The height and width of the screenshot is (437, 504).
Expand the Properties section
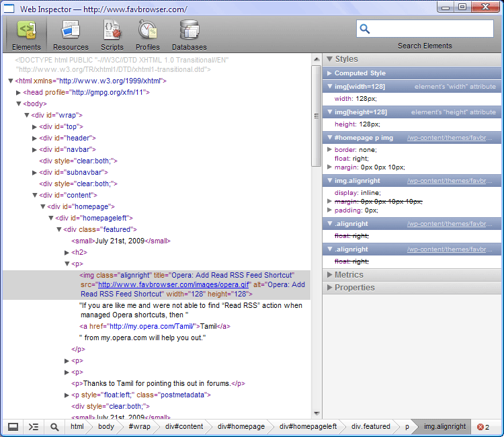pos(354,287)
